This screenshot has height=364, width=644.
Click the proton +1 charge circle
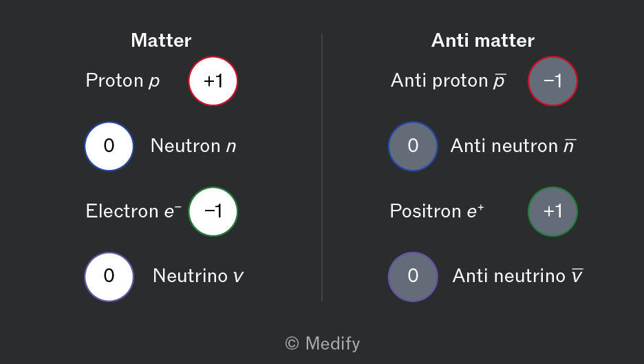[213, 81]
